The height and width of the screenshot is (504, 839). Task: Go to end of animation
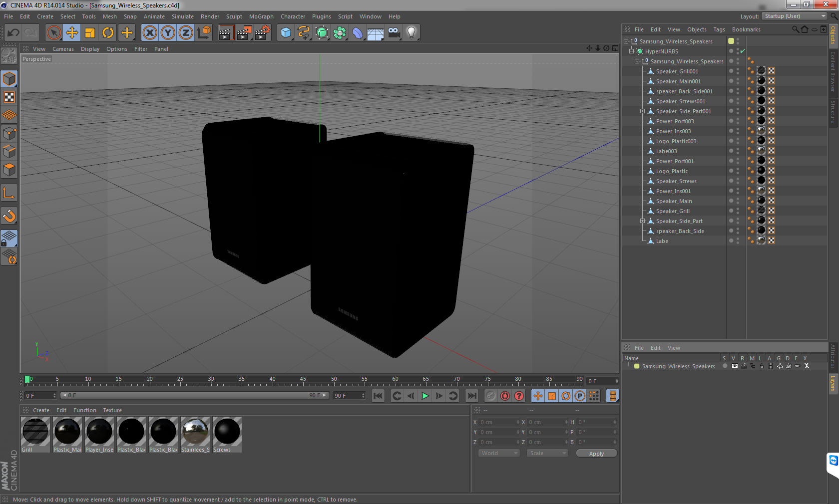(471, 396)
